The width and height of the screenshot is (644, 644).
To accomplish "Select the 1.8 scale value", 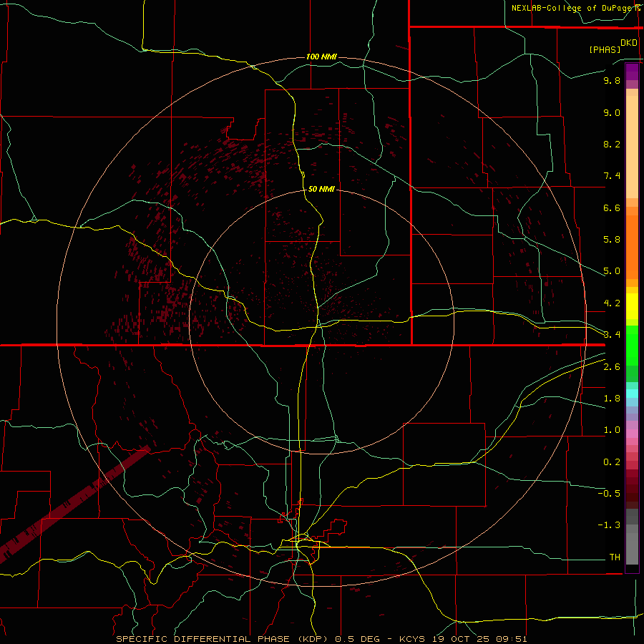I will coord(612,399).
